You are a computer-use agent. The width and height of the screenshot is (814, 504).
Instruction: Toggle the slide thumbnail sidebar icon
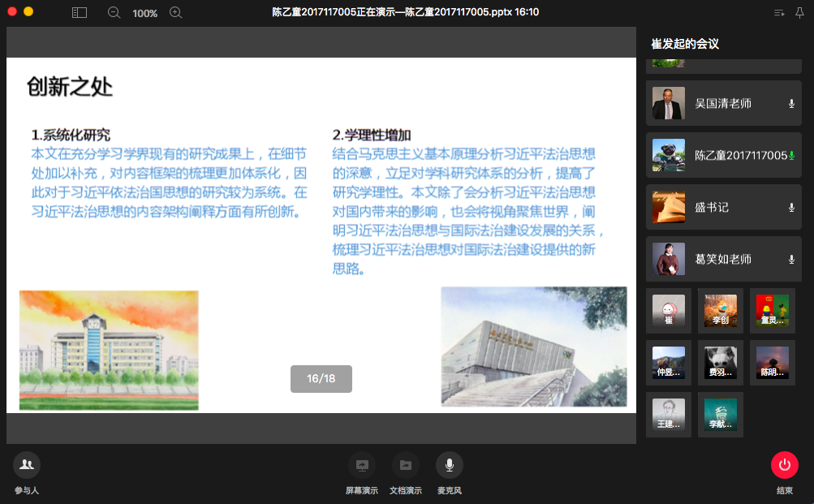tap(79, 12)
